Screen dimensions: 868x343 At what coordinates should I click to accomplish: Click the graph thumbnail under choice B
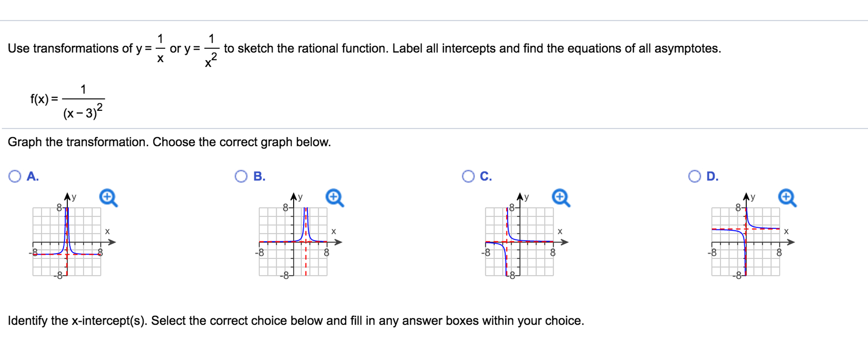point(293,242)
